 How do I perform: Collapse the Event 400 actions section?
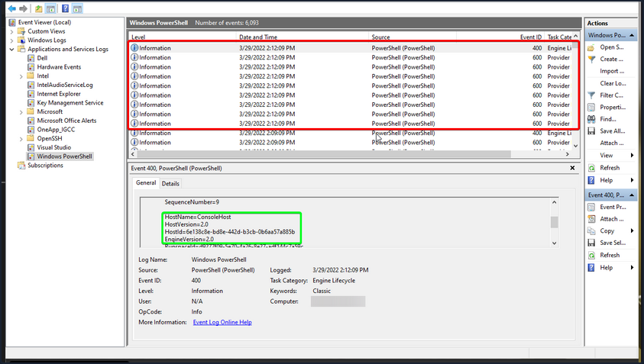(632, 195)
